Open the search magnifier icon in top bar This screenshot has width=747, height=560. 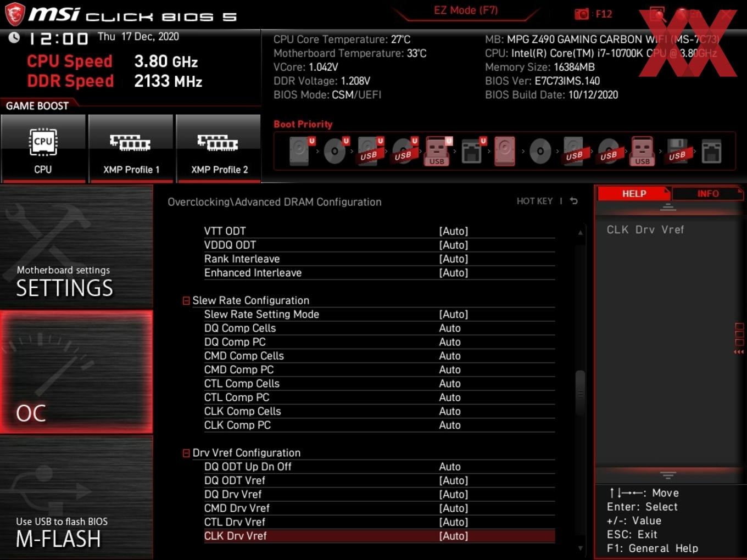pos(657,14)
